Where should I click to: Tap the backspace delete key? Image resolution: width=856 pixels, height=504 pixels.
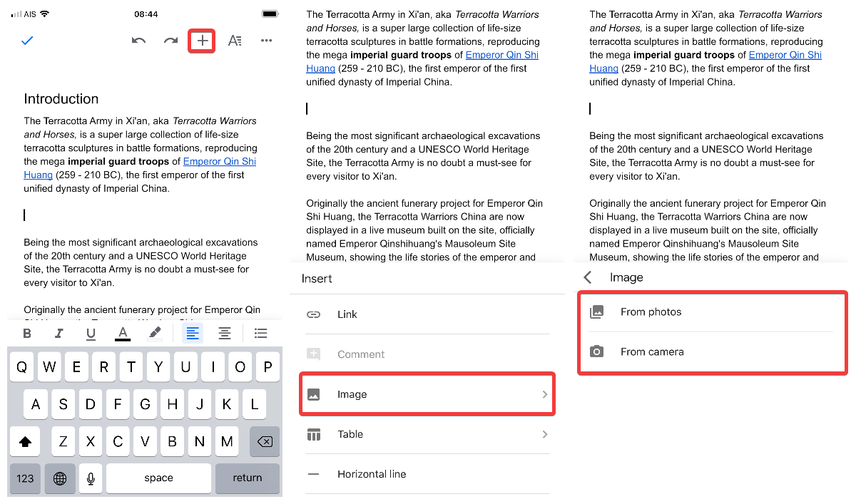(x=265, y=441)
